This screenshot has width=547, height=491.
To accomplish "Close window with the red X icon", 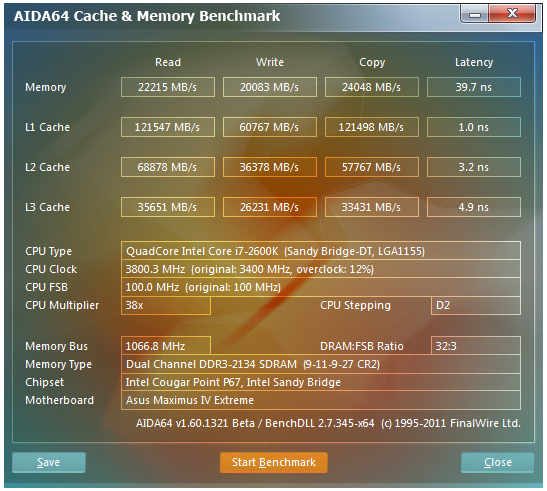I will (512, 14).
